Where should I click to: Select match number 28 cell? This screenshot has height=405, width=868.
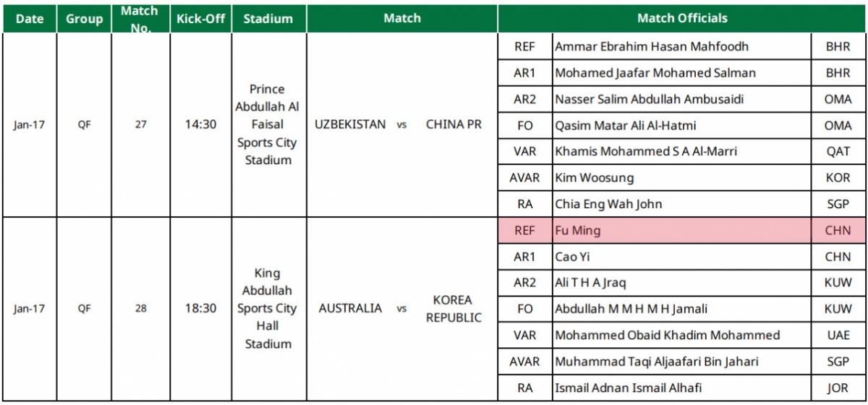140,308
